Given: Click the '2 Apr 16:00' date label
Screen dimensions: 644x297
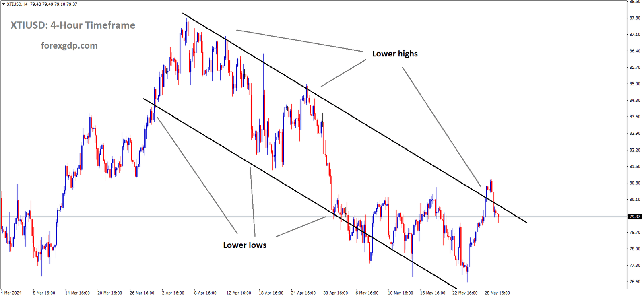Looking at the screenshot, I should point(173,293).
